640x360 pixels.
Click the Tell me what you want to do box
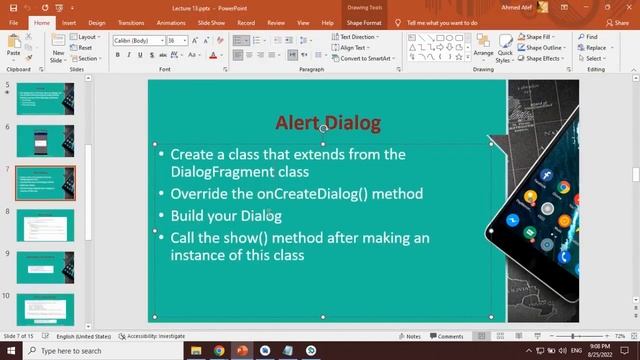point(442,23)
